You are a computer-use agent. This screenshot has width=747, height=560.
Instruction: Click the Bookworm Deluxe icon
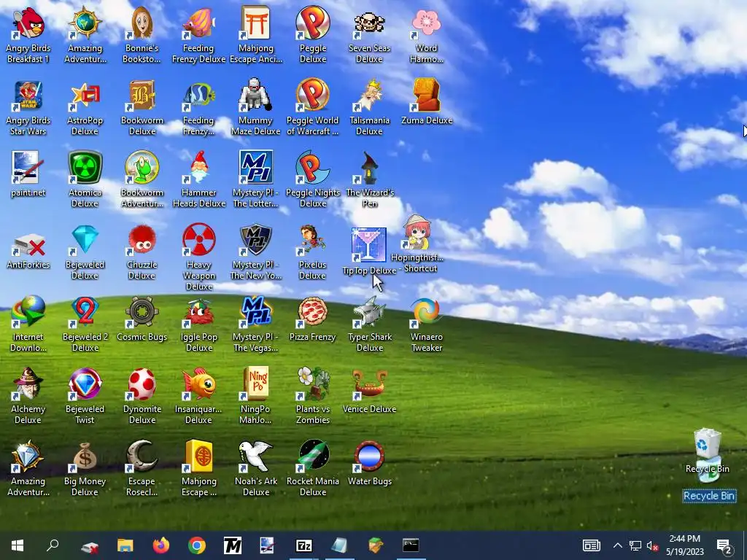tap(142, 96)
